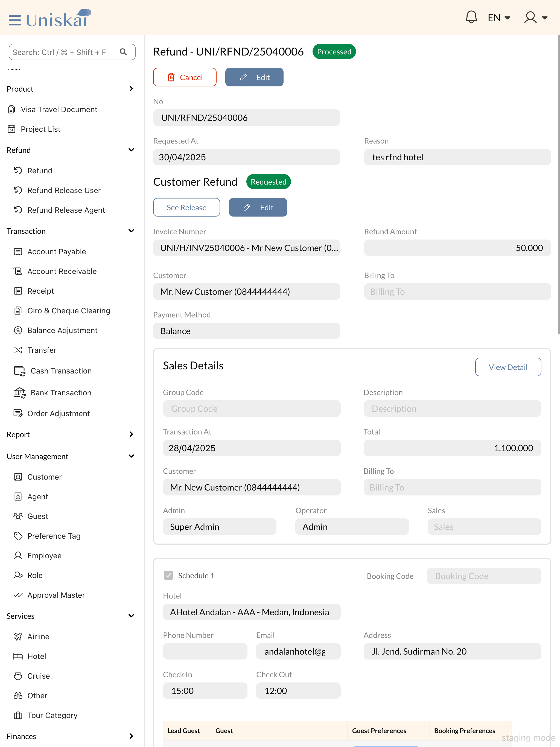The height and width of the screenshot is (747, 560).
Task: Go to Airline services page
Action: pyautogui.click(x=38, y=637)
